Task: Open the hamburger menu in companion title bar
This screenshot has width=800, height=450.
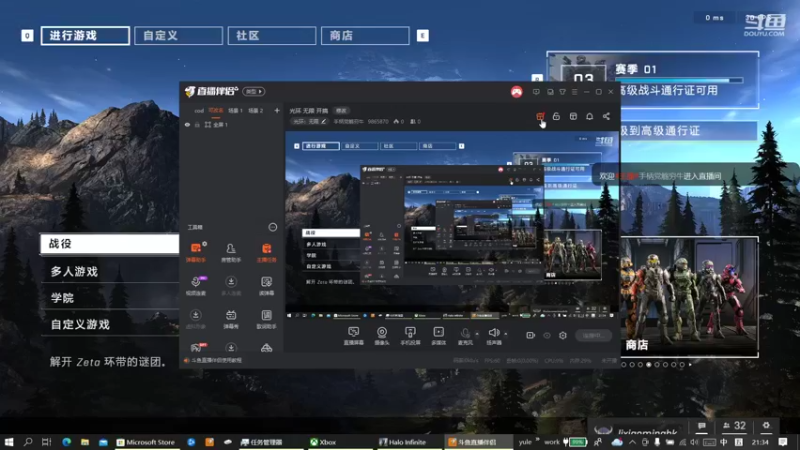Action: pos(574,92)
